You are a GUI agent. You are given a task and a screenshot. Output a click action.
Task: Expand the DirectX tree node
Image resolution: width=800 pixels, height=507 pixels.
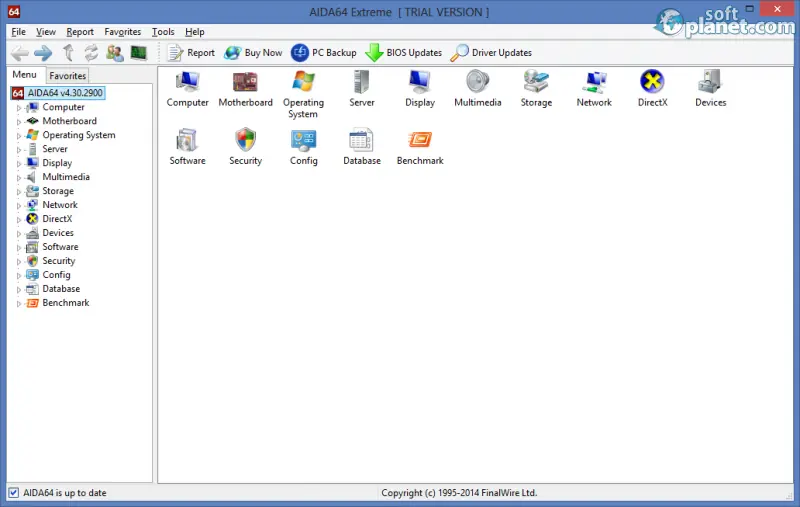[x=19, y=219]
